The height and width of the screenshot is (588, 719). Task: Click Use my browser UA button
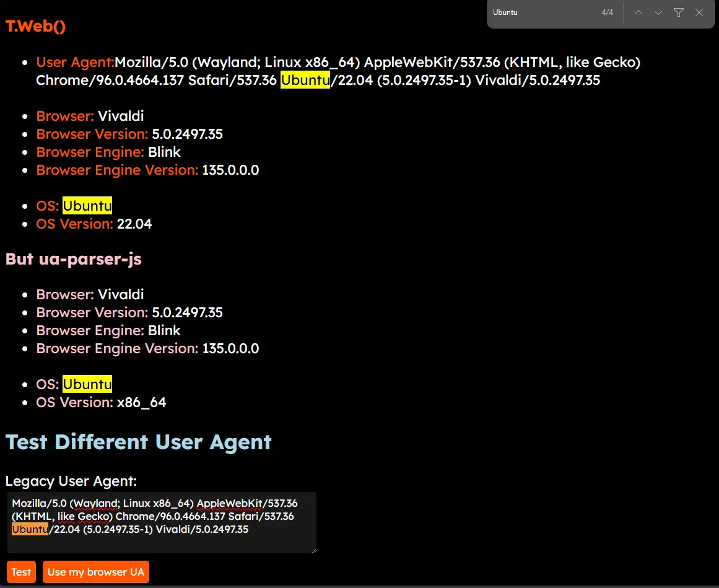point(96,572)
